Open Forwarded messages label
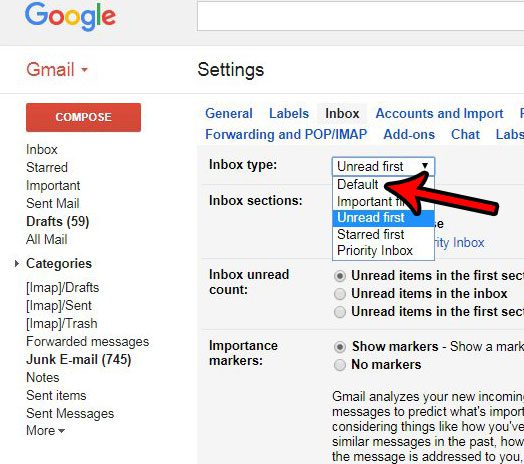 click(x=88, y=342)
